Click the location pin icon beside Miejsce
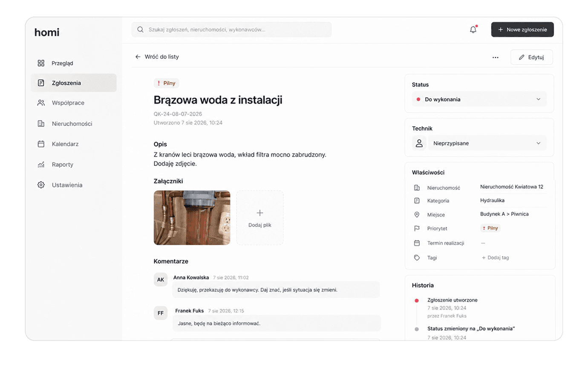Image resolution: width=588 pixels, height=385 pixels. click(417, 215)
